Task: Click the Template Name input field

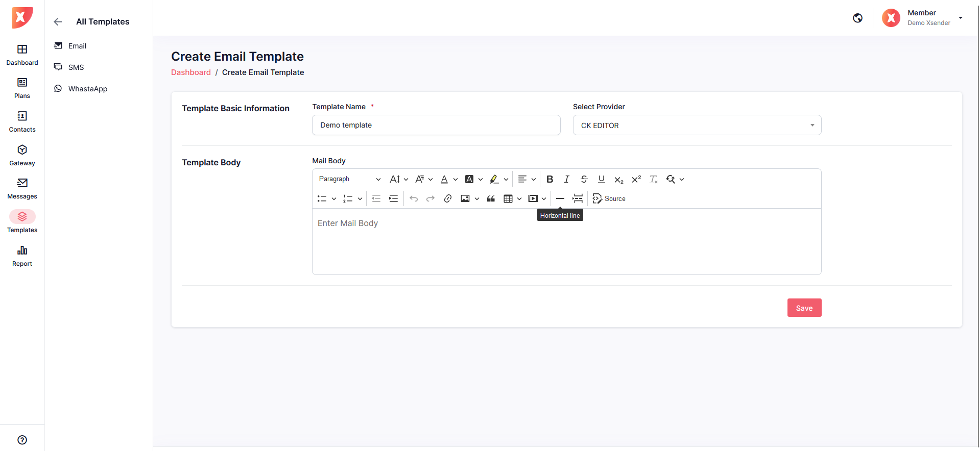Action: (436, 125)
